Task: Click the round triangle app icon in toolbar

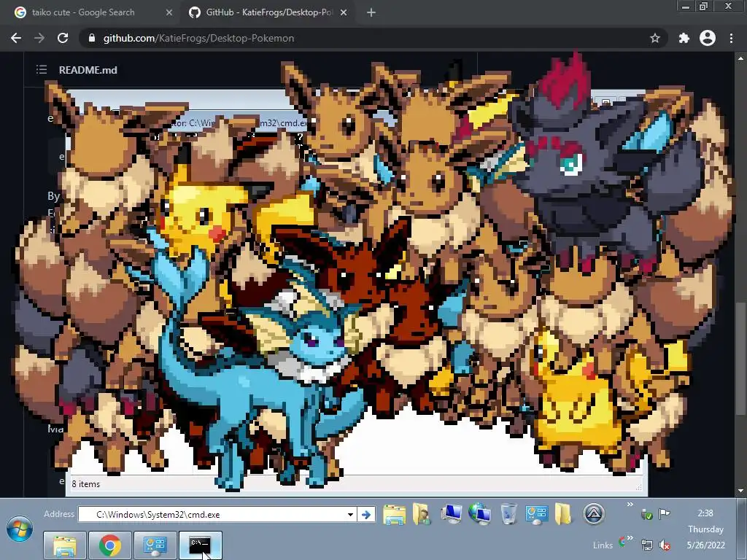Action: coord(594,514)
